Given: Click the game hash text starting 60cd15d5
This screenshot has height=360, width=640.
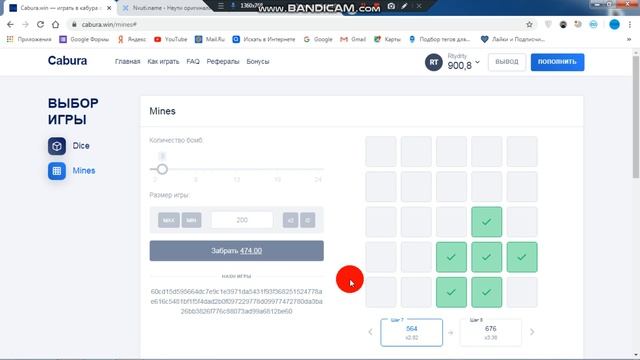Looking at the screenshot, I should click(237, 301).
